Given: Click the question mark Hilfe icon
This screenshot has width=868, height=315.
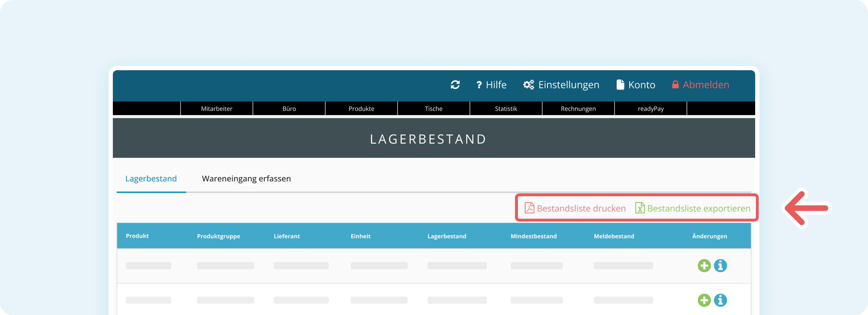Looking at the screenshot, I should pyautogui.click(x=479, y=85).
